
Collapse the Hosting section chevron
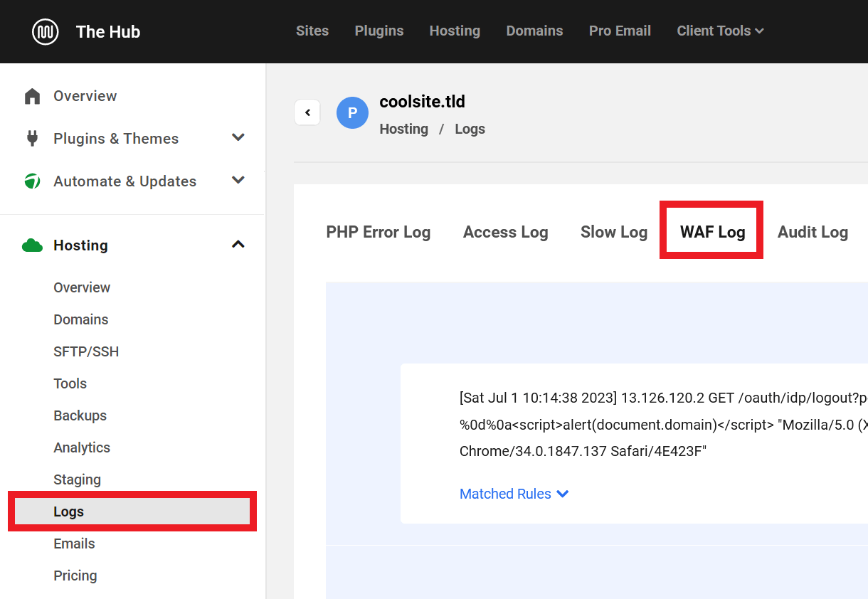coord(238,245)
